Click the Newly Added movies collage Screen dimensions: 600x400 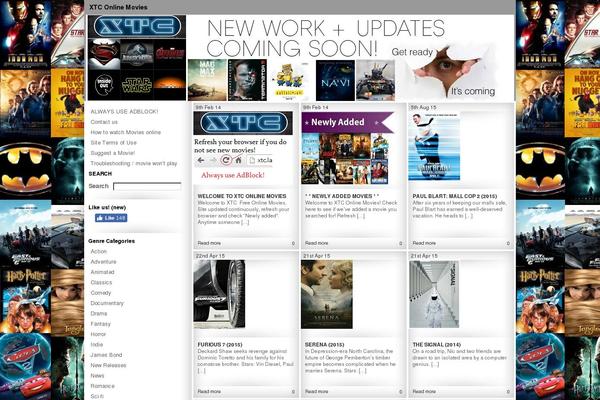(x=348, y=148)
